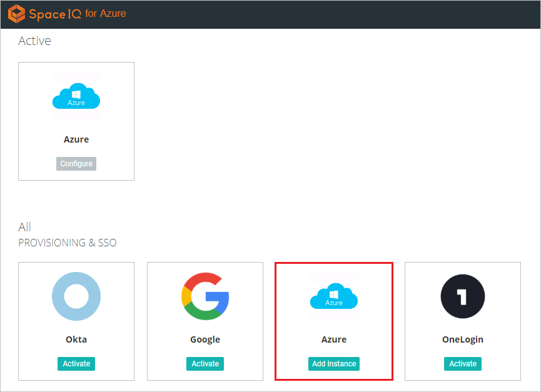Open Configure for the active Azure integration

[76, 163]
